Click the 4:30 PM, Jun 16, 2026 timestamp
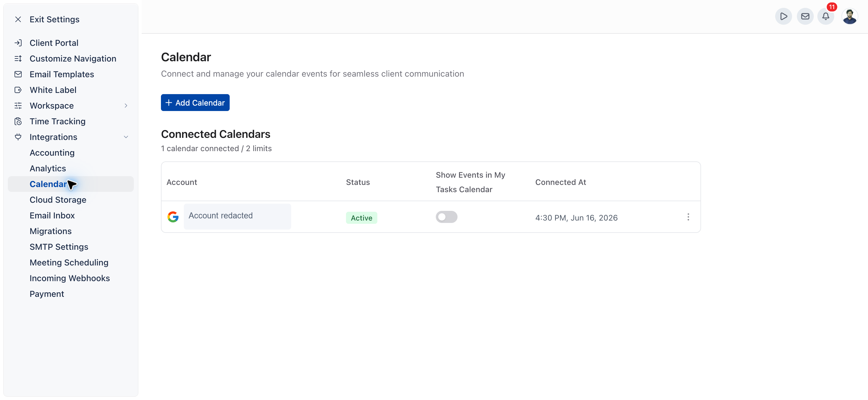Screen dimensions: 868x400 coord(576,218)
